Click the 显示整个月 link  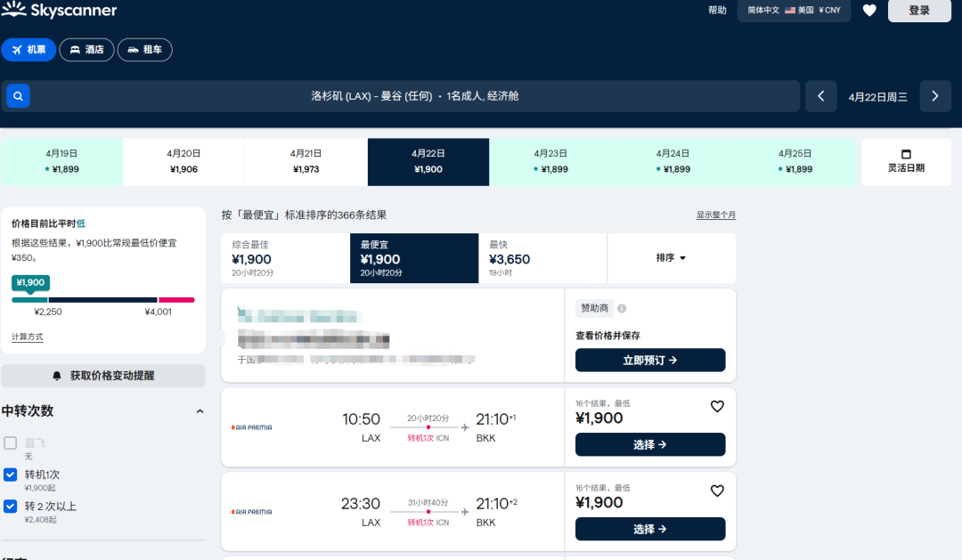(715, 215)
